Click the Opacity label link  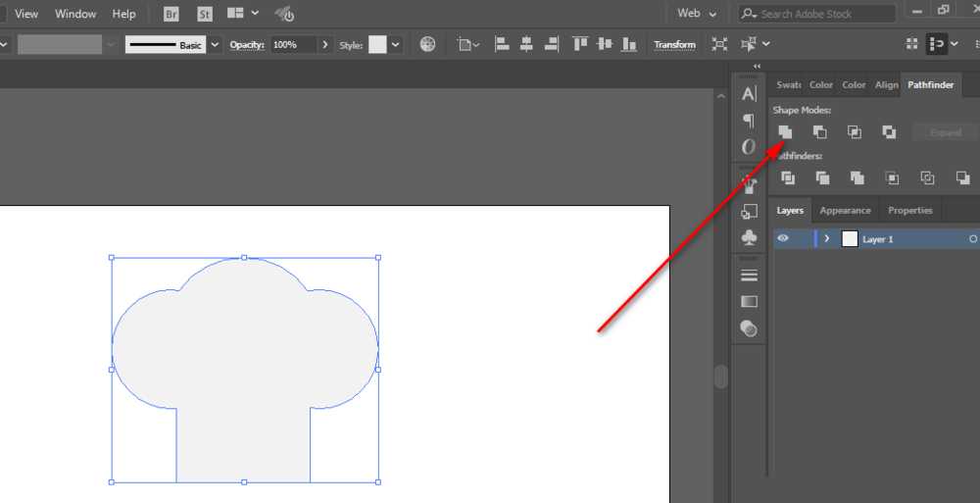248,45
